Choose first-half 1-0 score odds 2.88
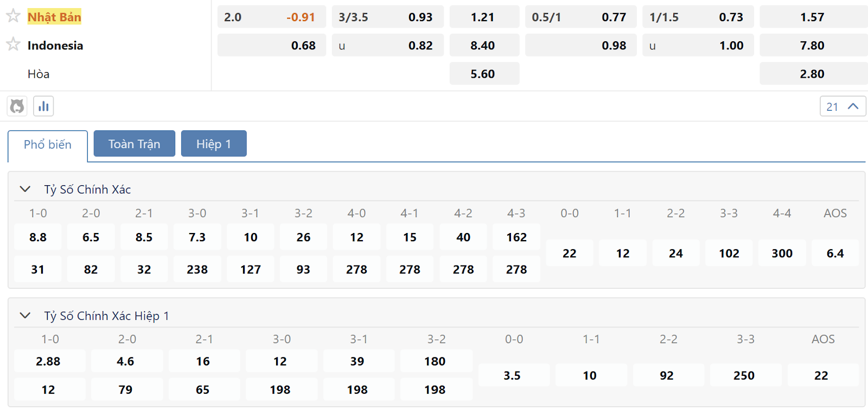 (x=49, y=361)
